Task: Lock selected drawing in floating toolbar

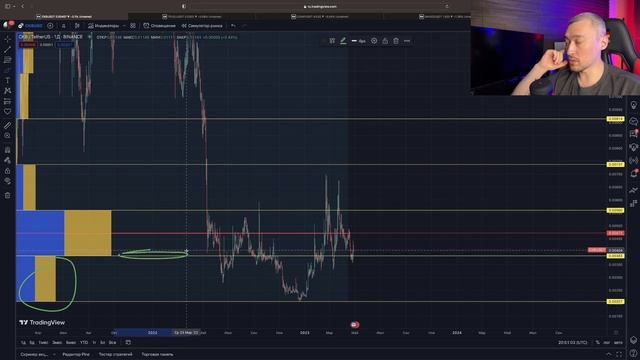Action: [x=385, y=41]
